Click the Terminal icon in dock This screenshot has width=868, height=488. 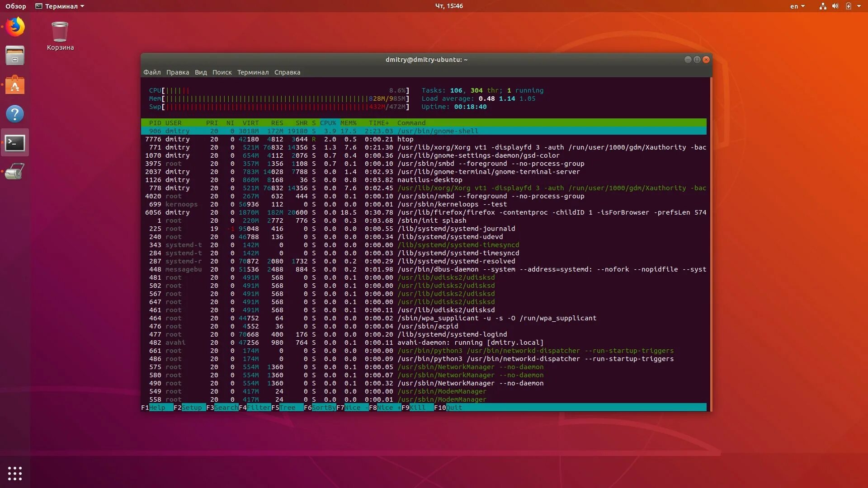pos(15,143)
